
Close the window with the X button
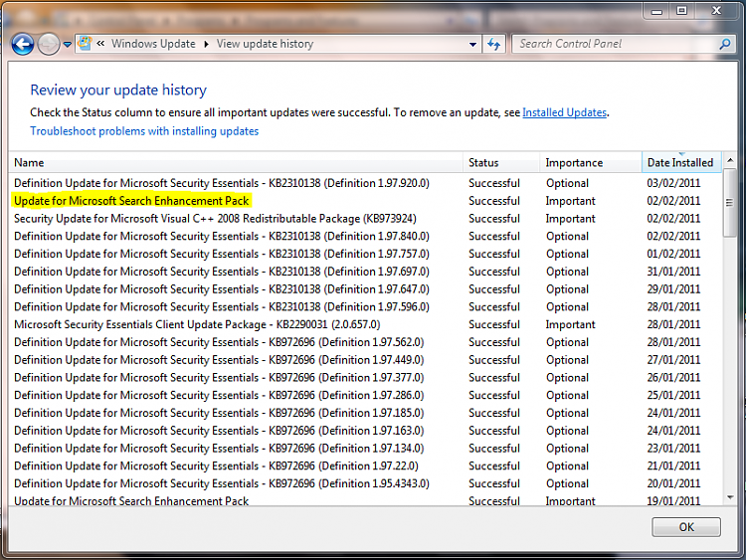point(716,11)
